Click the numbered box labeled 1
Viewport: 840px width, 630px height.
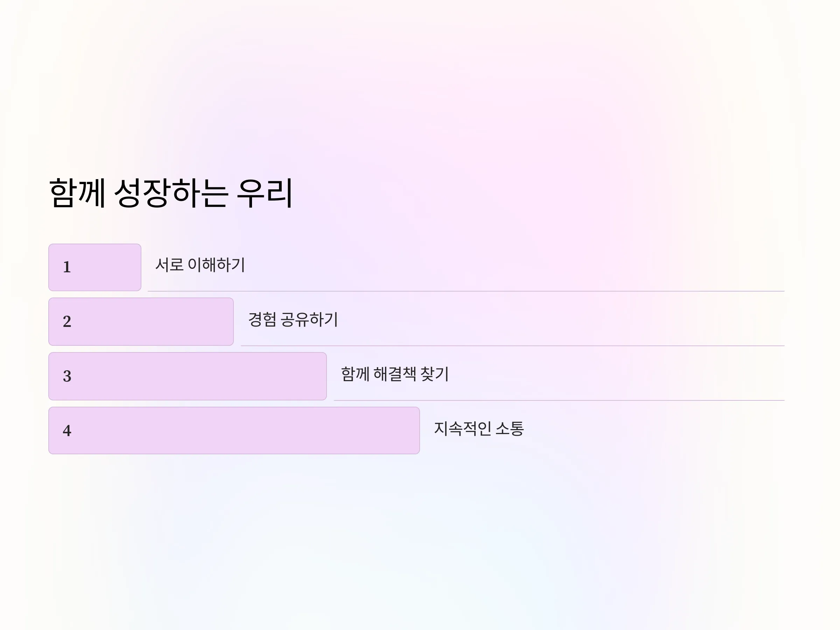point(95,267)
